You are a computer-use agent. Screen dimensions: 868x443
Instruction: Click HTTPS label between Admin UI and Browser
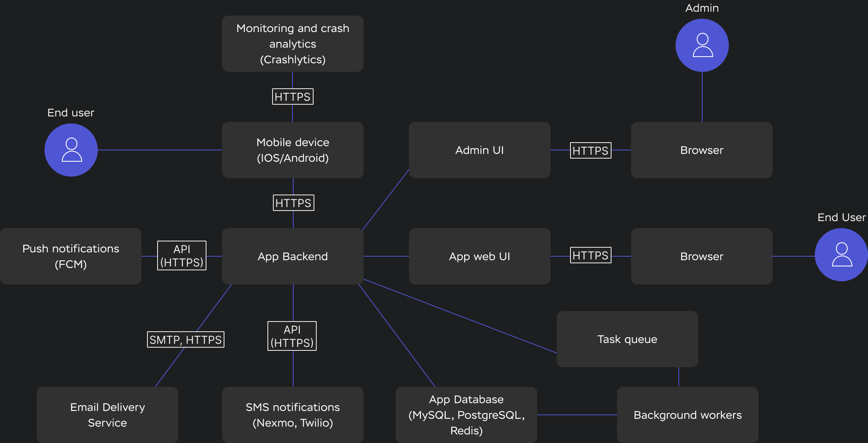[590, 150]
